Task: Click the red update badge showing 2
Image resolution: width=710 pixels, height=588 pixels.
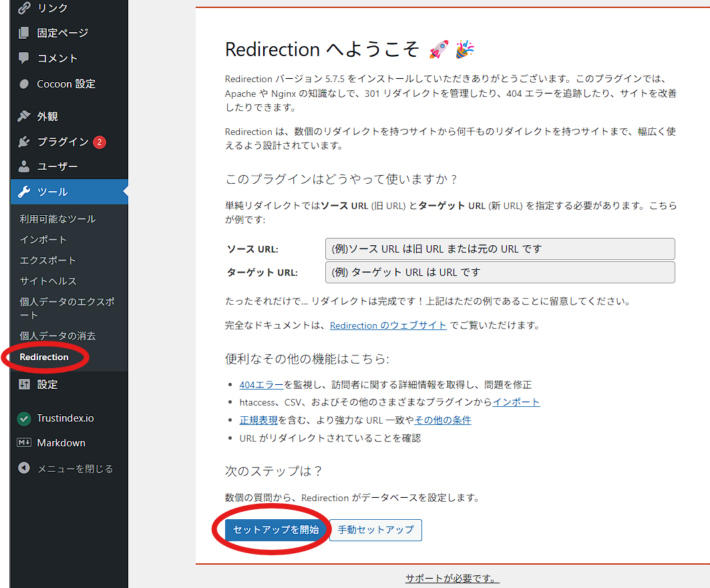Action: pos(100,142)
